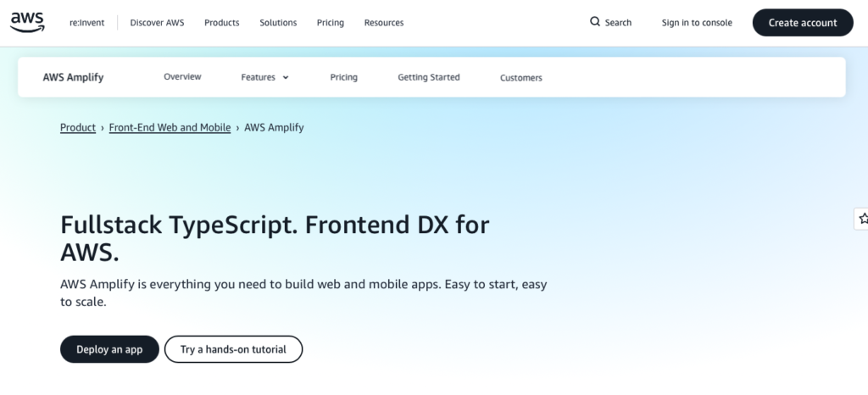Open the Solutions menu
868x395 pixels.
point(278,23)
